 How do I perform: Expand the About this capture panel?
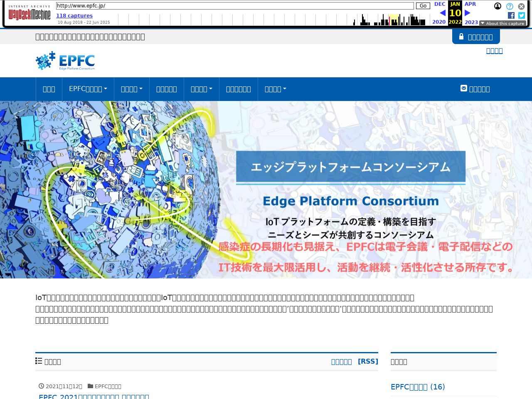(x=502, y=23)
